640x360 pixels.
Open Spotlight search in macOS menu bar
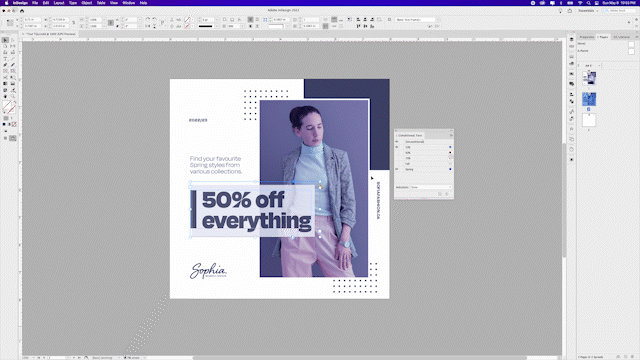point(588,3)
